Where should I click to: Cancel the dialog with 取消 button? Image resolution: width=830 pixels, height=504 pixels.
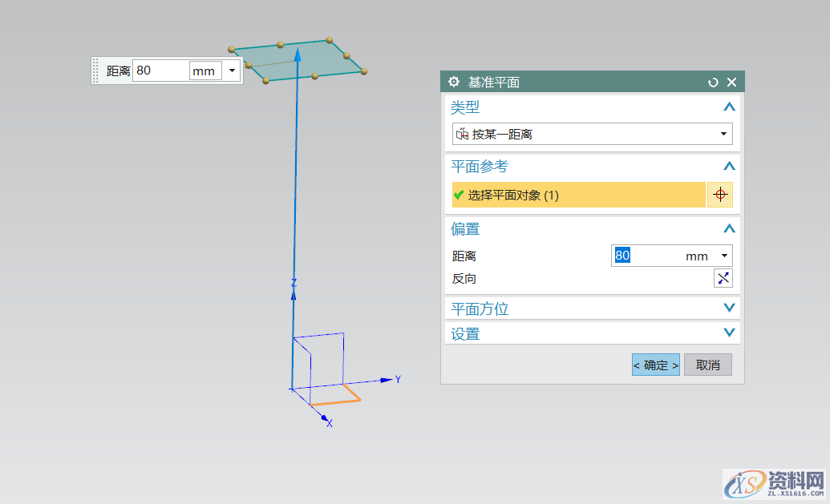click(707, 365)
